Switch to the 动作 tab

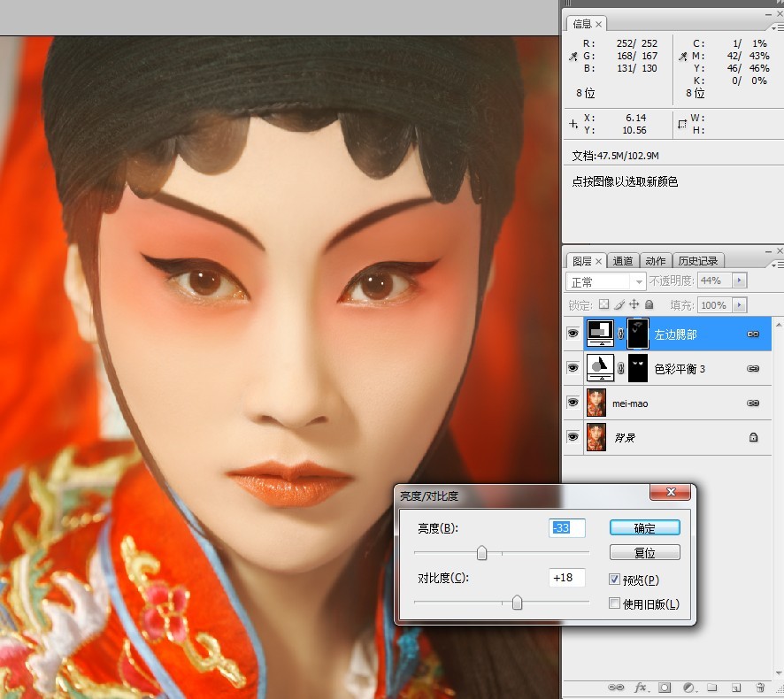point(655,261)
